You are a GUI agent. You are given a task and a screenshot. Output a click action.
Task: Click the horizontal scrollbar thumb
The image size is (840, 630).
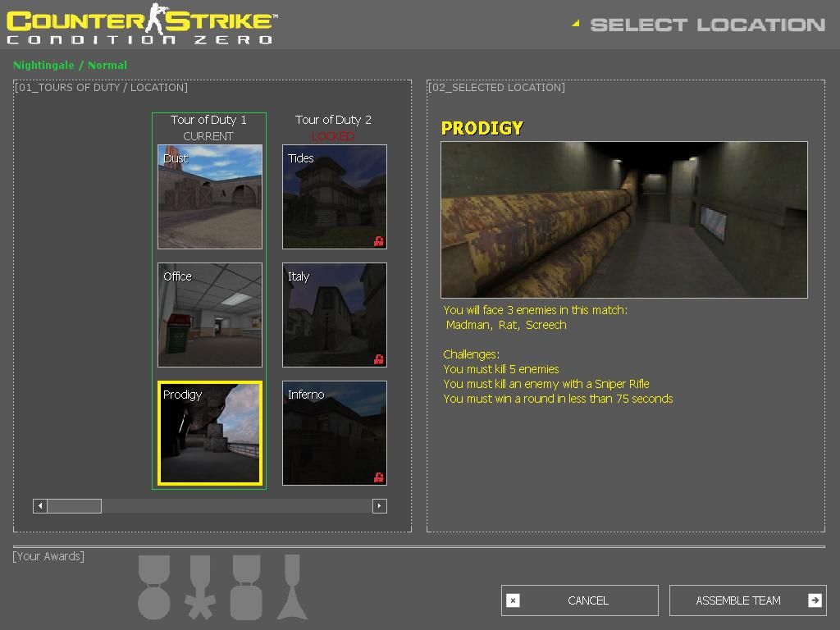(x=74, y=506)
